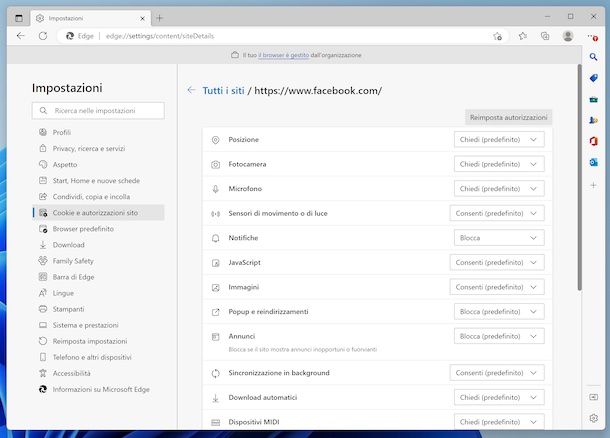The width and height of the screenshot is (610, 438).
Task: Open Reimposta impostazioni section
Action: (x=98, y=341)
